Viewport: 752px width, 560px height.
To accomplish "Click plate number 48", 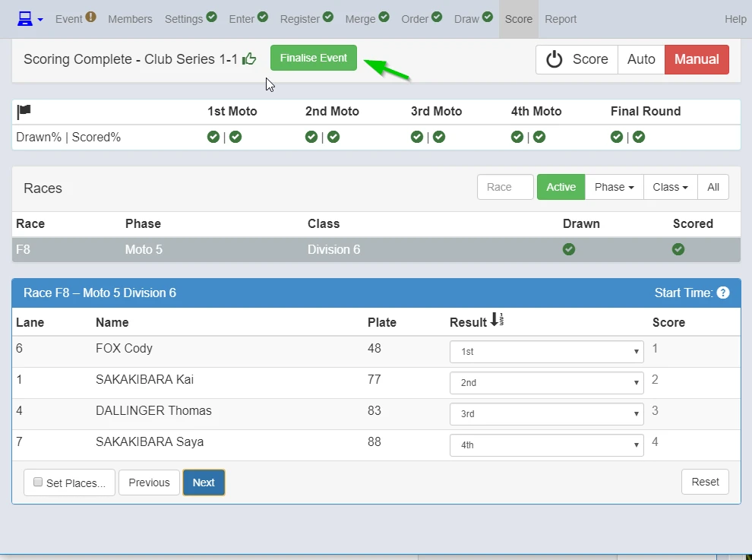I will [374, 348].
